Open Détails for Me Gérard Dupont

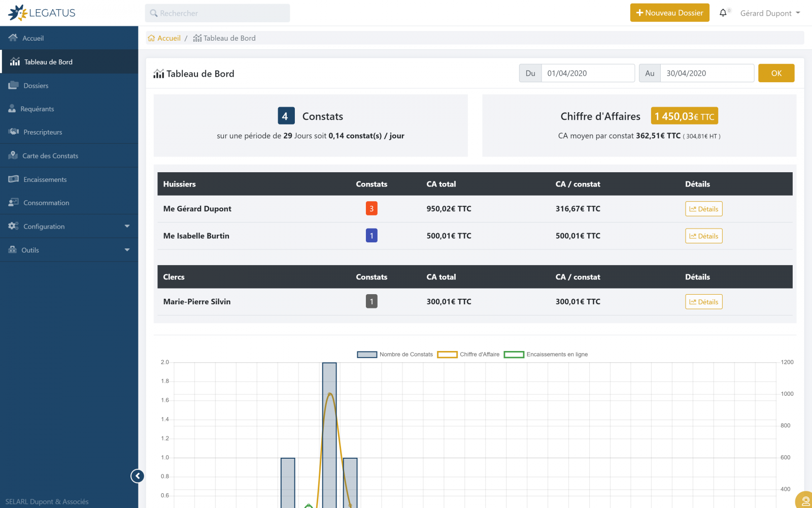pos(703,209)
